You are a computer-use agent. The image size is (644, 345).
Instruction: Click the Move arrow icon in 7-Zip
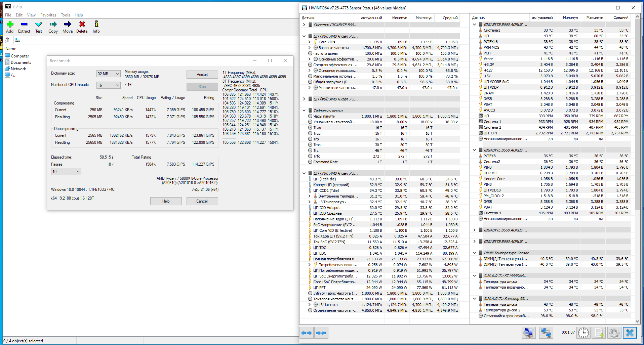click(x=68, y=24)
